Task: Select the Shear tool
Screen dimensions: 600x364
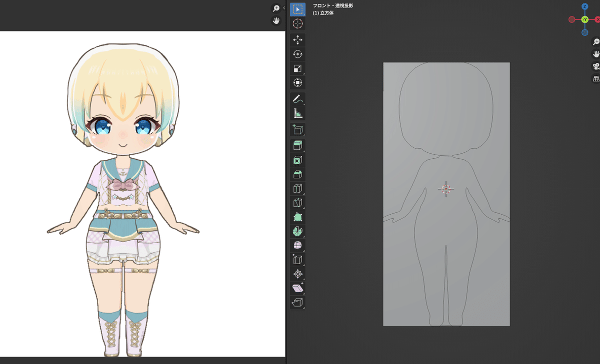Action: click(297, 288)
